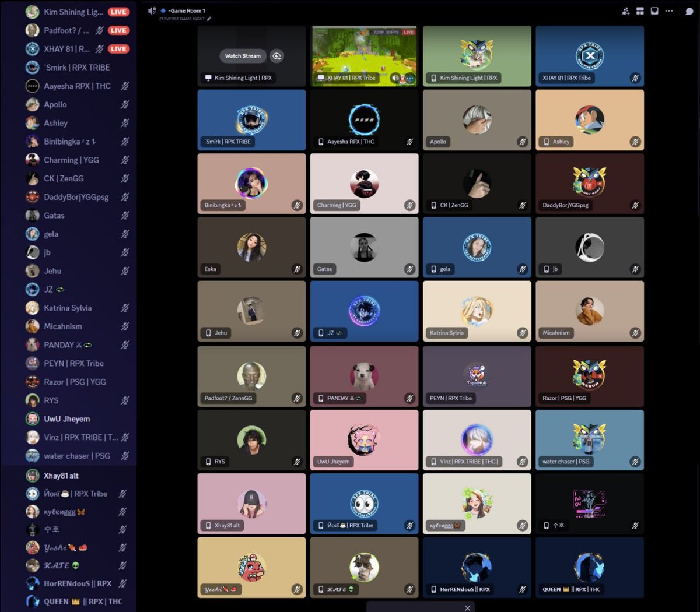Image resolution: width=700 pixels, height=612 pixels.
Task: Select Game Room 1 channel title
Action: pyautogui.click(x=187, y=10)
